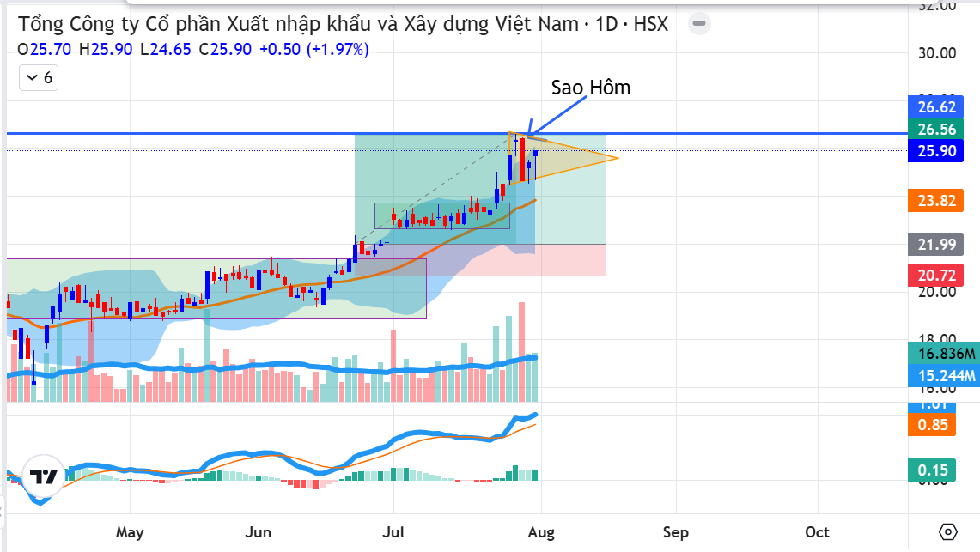980x552 pixels.
Task: Click the open value O25.70
Action: click(45, 49)
